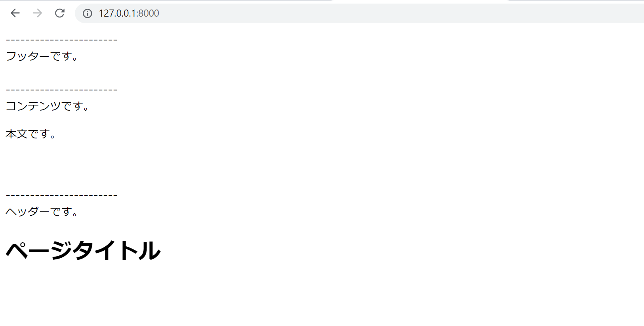Click the ヘッダーです。 header text

(x=42, y=212)
